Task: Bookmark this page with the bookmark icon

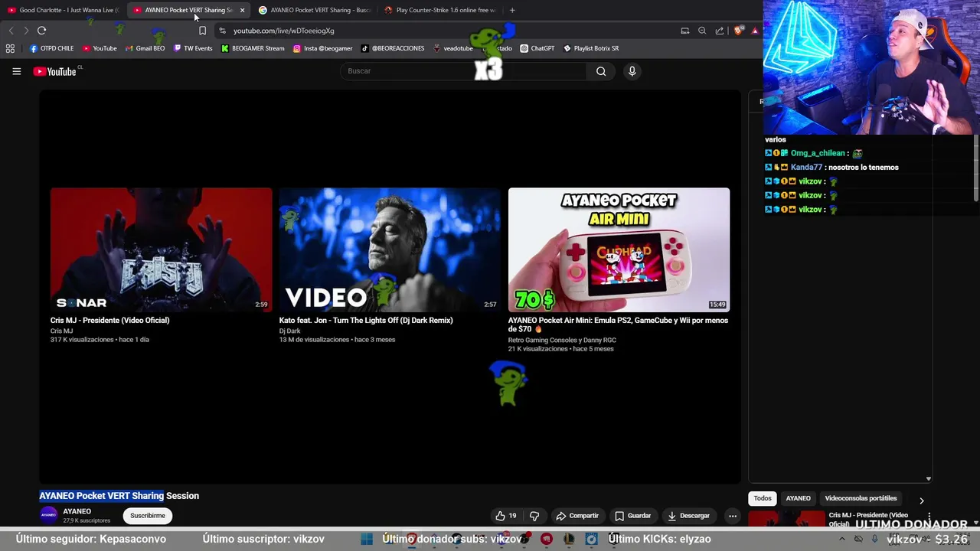Action: click(x=202, y=31)
